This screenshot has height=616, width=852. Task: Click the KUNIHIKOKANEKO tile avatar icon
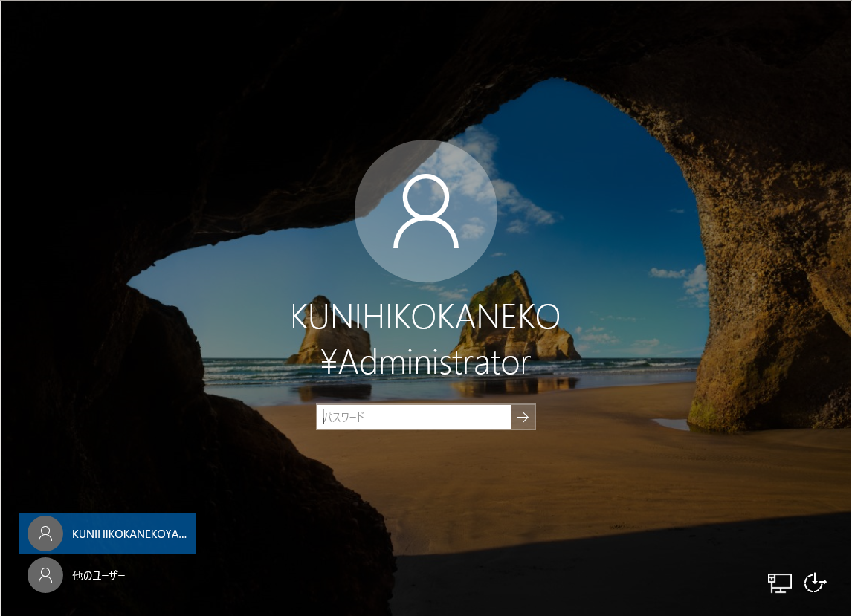coord(45,534)
